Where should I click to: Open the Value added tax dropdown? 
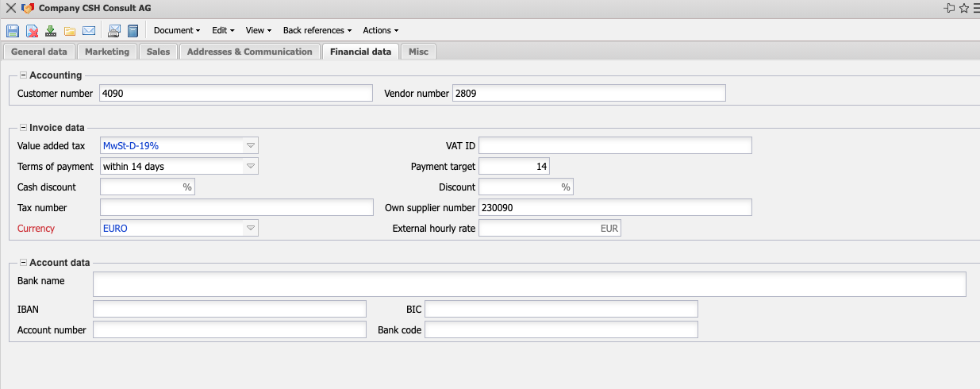click(250, 146)
